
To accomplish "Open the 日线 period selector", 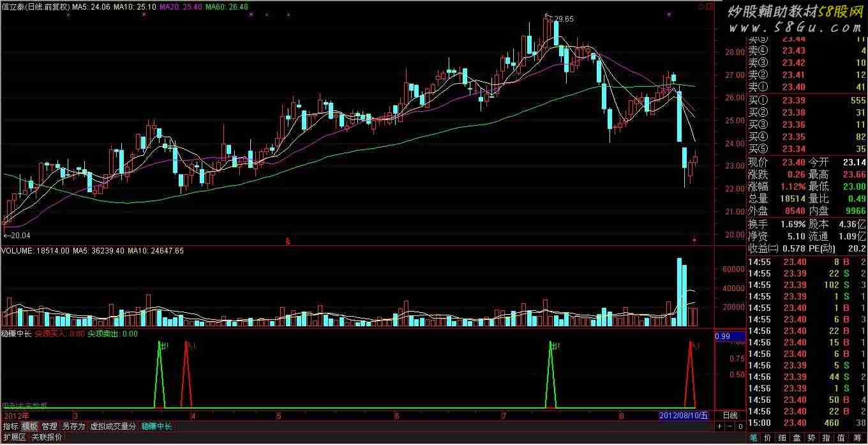I will (x=729, y=415).
